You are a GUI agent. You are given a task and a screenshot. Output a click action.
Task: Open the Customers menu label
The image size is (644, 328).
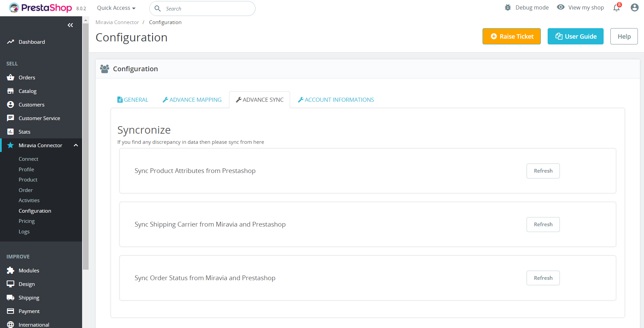coord(32,104)
